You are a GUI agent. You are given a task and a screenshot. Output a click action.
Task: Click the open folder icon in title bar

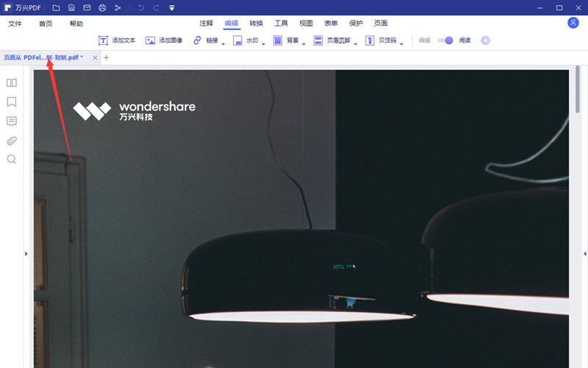click(x=57, y=7)
